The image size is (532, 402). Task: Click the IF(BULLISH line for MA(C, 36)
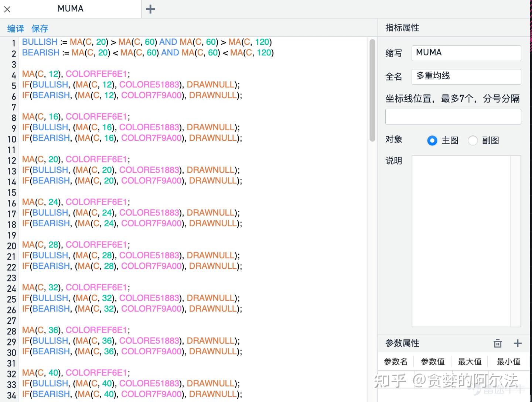(131, 341)
